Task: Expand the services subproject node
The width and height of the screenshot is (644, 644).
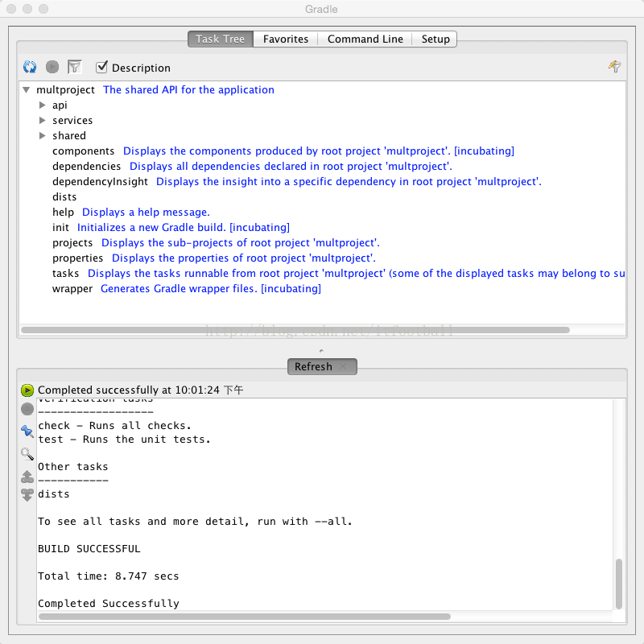Action: [43, 121]
